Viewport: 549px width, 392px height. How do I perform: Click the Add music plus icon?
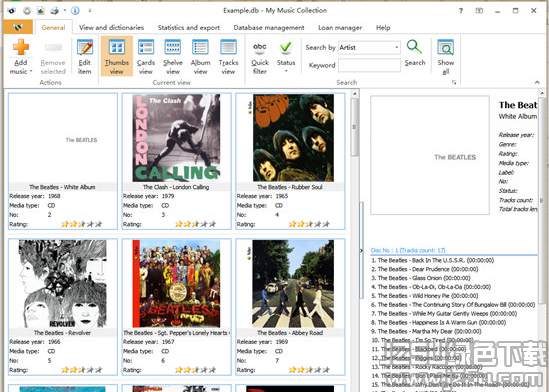[21, 47]
